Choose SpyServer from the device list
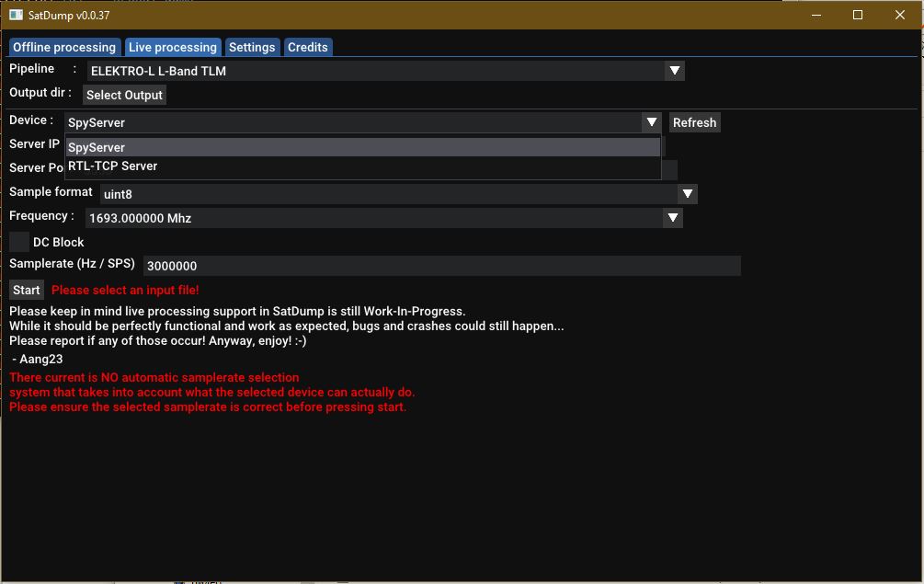 (x=363, y=147)
